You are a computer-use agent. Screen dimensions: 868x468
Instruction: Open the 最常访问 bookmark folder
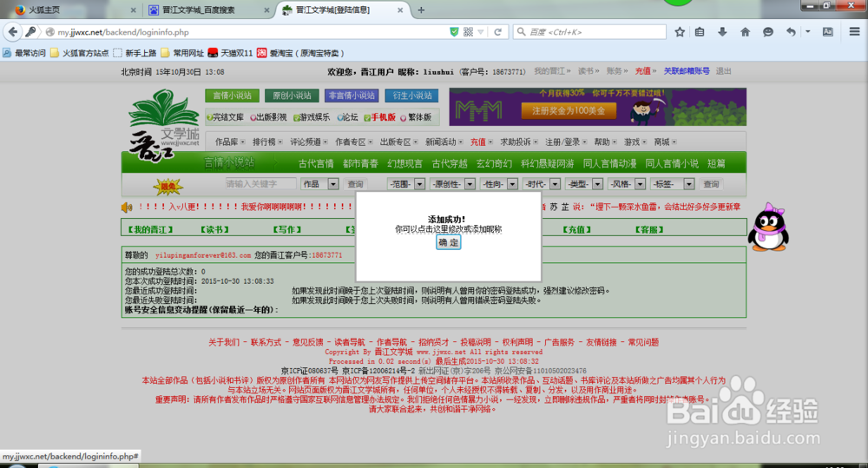(23, 53)
